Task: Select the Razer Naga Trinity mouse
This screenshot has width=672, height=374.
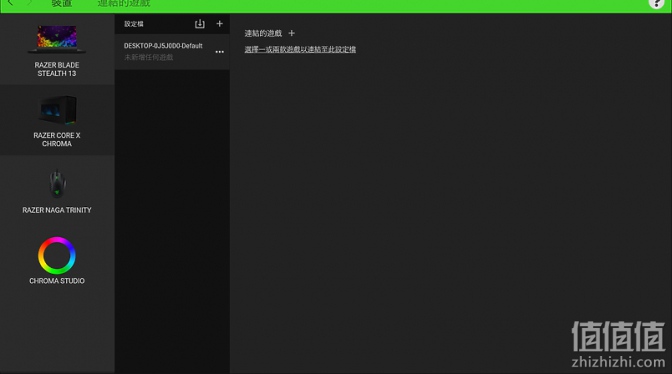Action: (x=57, y=191)
